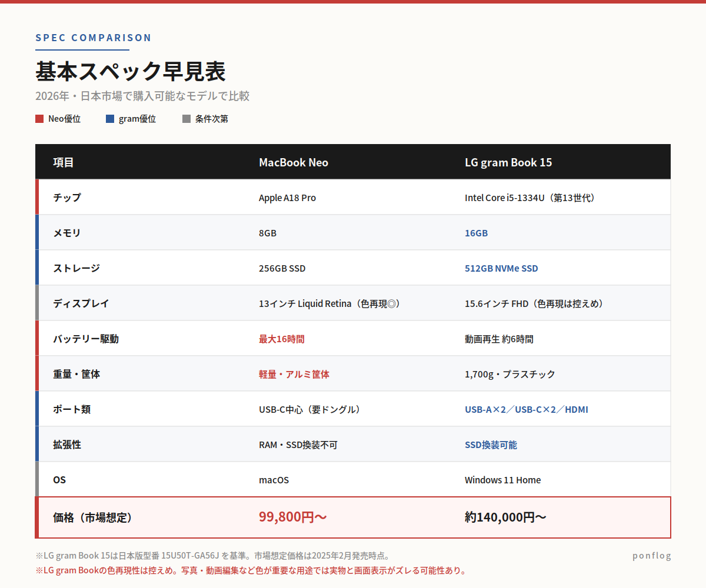Click the gray 条件次第 legend swatch
The height and width of the screenshot is (588, 706).
point(187,119)
